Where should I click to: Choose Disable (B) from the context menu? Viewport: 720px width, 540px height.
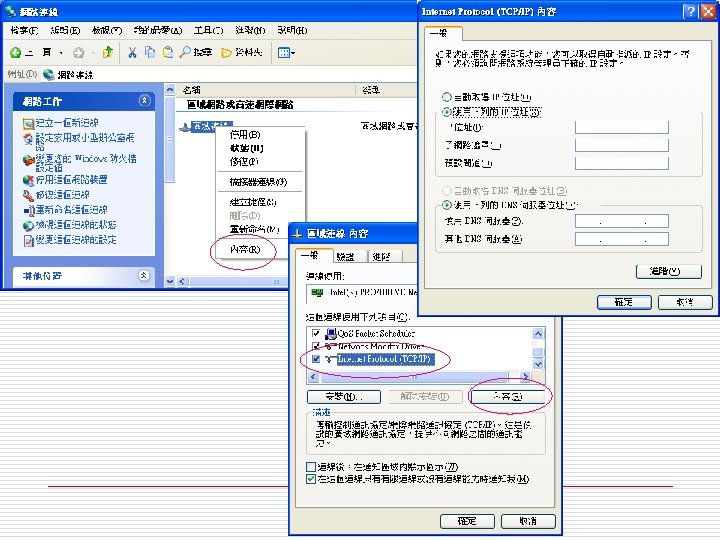tap(245, 135)
